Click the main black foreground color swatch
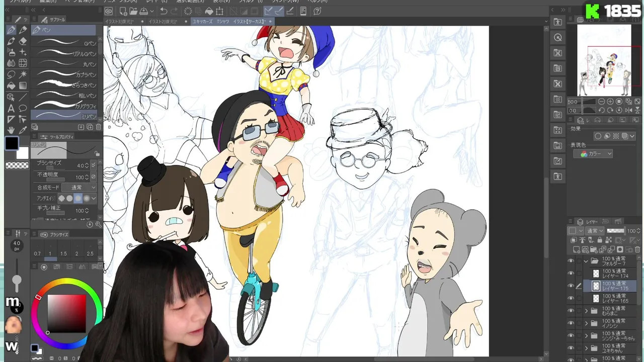 (x=12, y=143)
